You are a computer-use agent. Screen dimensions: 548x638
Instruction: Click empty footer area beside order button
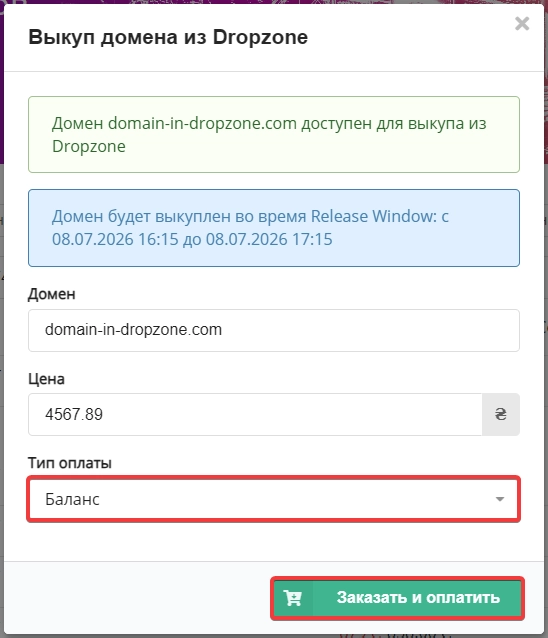coord(138,598)
